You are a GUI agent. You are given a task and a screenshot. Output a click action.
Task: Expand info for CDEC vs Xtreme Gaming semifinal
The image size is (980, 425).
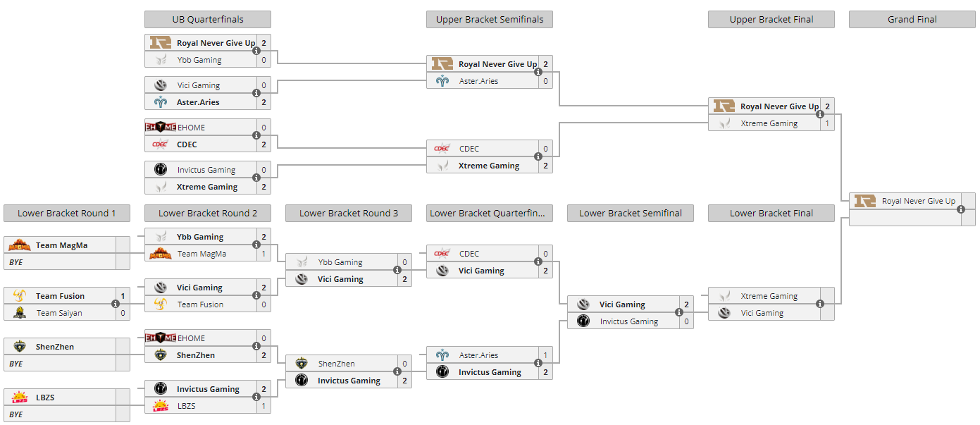(538, 157)
